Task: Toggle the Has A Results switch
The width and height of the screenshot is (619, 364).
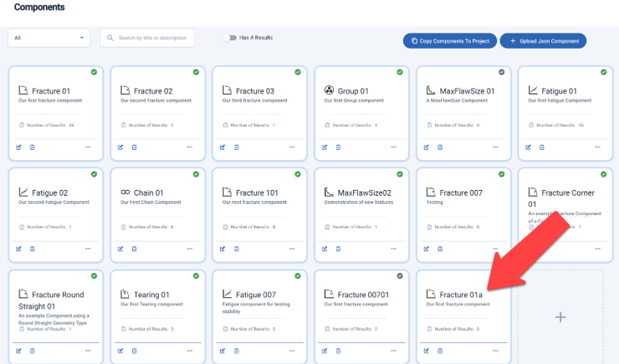Action: pyautogui.click(x=231, y=38)
